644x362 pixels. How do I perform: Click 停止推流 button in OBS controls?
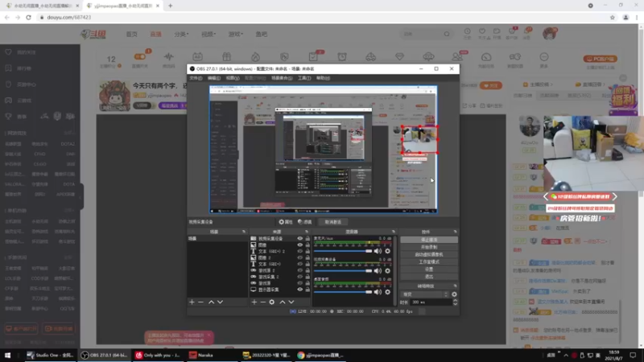tap(429, 240)
